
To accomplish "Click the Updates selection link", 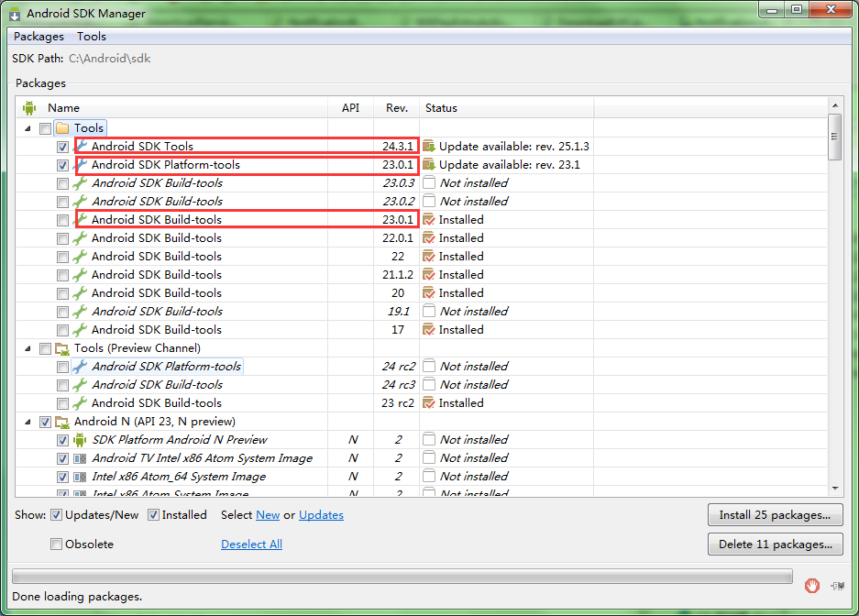I will [321, 515].
